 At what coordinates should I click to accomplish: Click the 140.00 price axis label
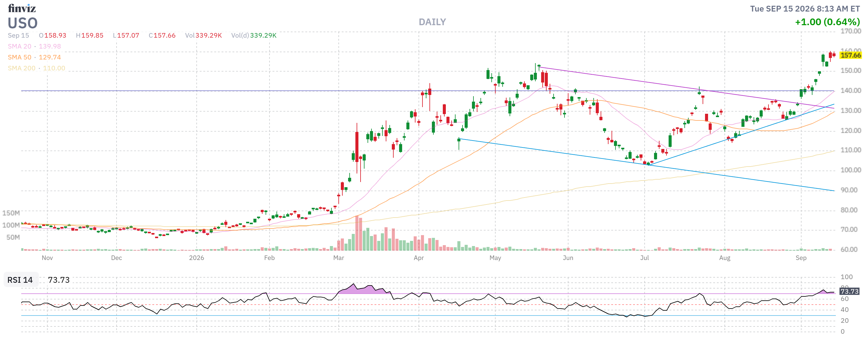851,90
